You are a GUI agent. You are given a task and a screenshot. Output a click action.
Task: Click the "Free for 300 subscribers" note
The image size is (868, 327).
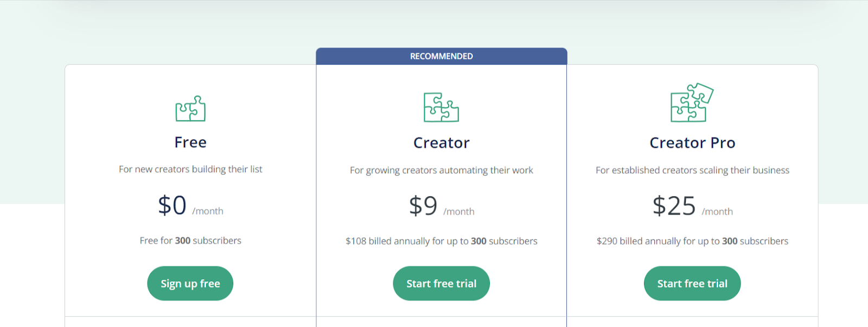pos(190,241)
